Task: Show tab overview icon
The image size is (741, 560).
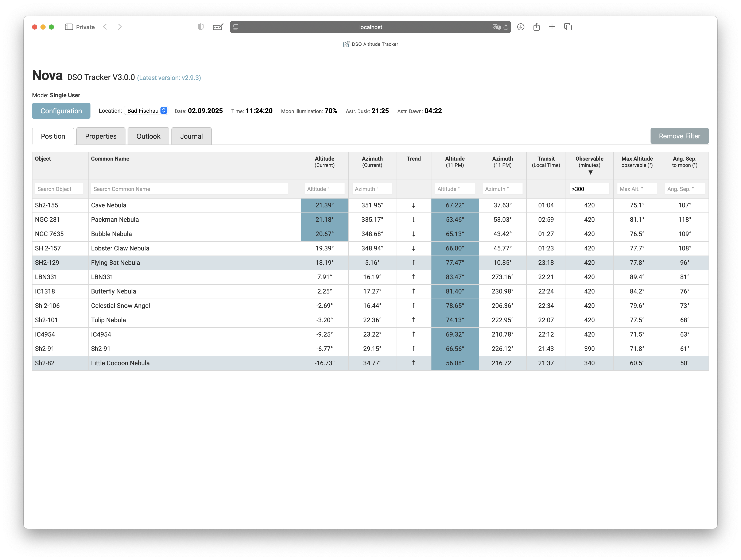Action: pyautogui.click(x=568, y=27)
